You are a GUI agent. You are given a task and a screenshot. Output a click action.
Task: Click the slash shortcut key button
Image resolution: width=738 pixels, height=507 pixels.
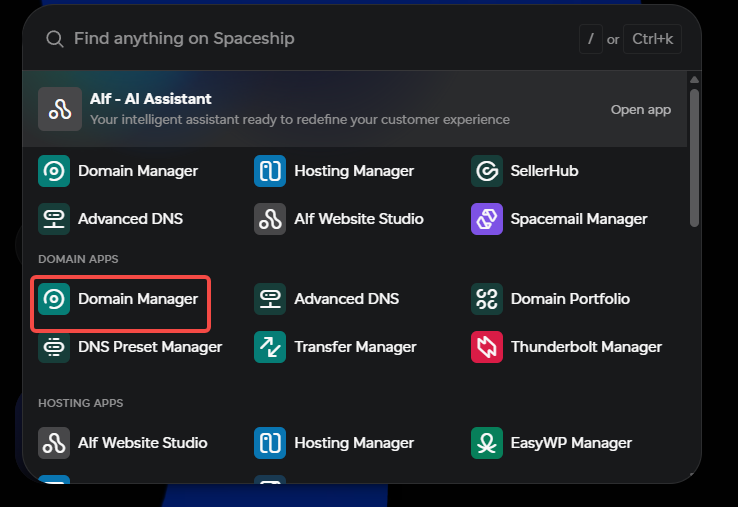pyautogui.click(x=591, y=39)
